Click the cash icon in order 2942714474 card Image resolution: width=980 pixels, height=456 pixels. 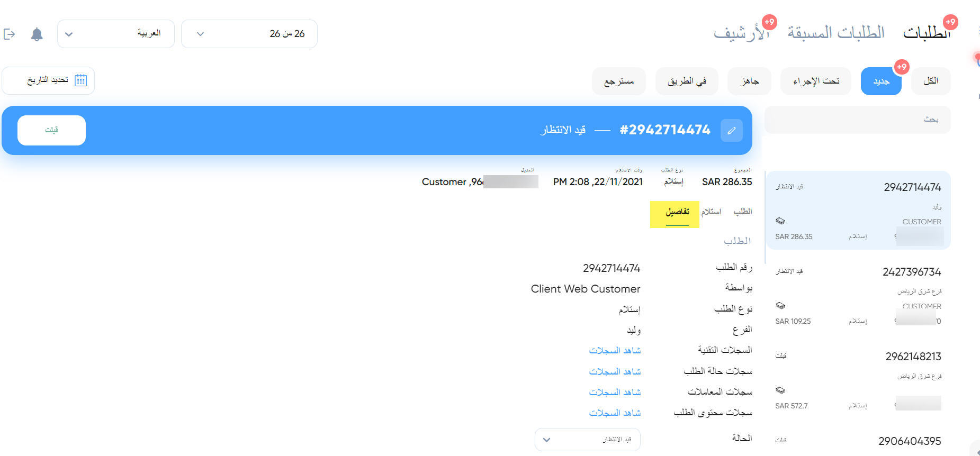780,221
